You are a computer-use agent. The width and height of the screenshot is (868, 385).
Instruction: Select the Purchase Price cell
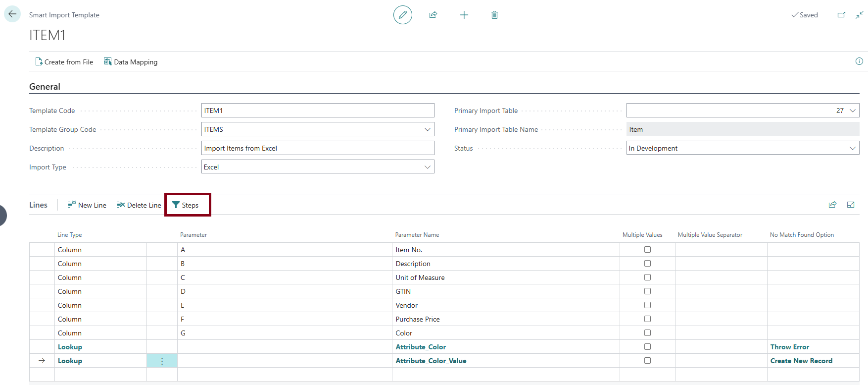[x=506, y=319]
